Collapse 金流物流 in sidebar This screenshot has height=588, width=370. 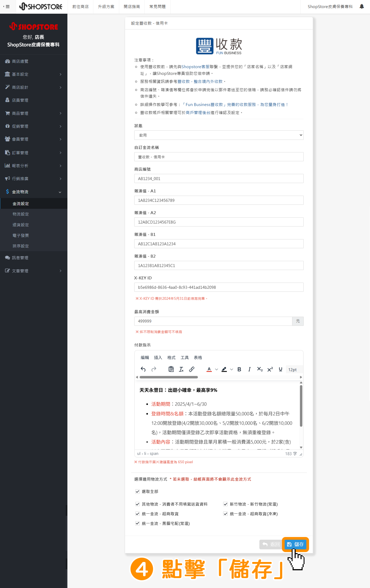pos(34,192)
